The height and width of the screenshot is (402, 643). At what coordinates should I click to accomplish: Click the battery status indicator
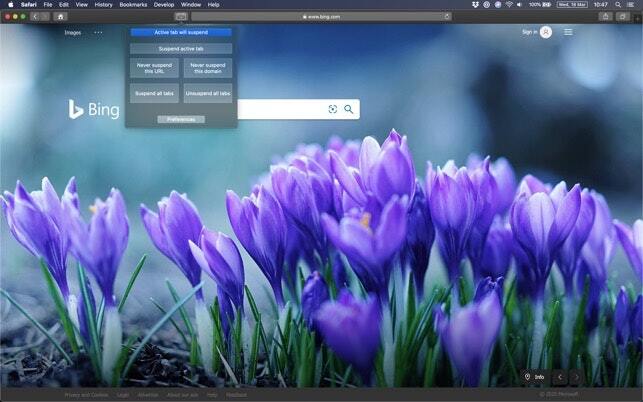pyautogui.click(x=540, y=5)
